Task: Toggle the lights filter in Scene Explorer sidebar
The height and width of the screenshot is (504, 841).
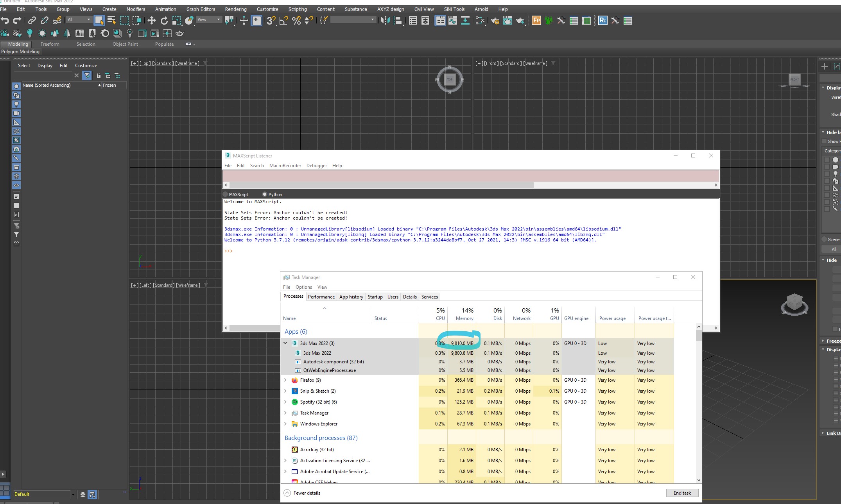Action: click(x=16, y=104)
